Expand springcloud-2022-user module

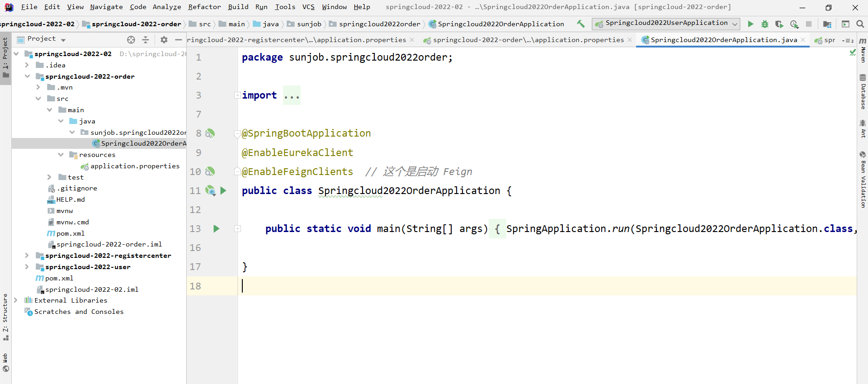[27, 267]
